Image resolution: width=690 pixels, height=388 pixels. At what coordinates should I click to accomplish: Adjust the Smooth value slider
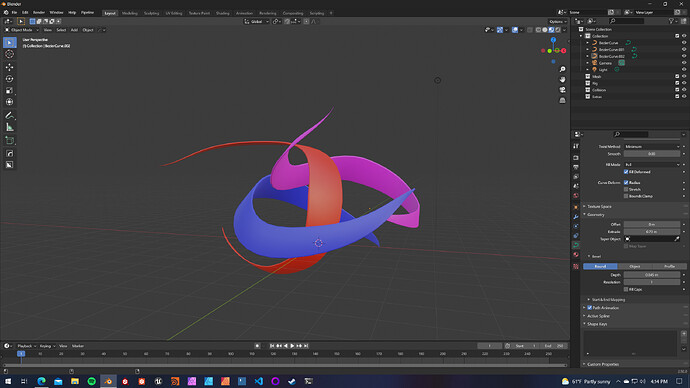652,154
